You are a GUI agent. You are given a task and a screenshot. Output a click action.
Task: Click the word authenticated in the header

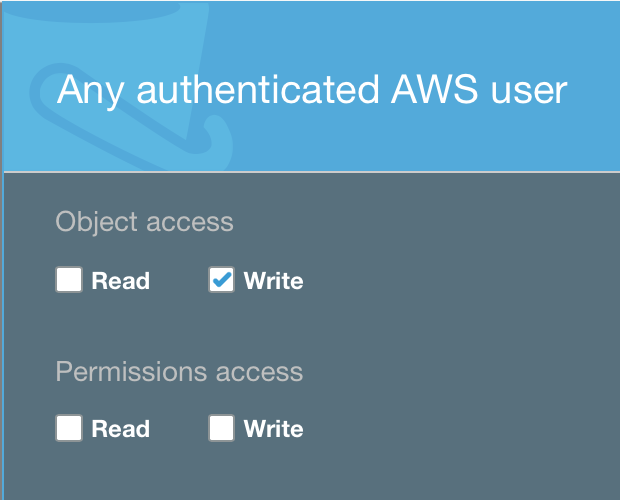(258, 90)
